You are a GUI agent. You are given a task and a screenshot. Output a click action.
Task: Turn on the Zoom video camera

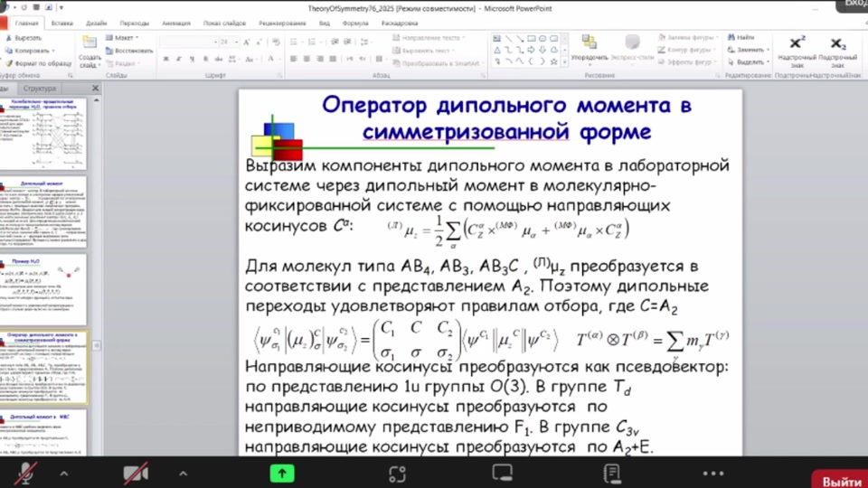(136, 473)
